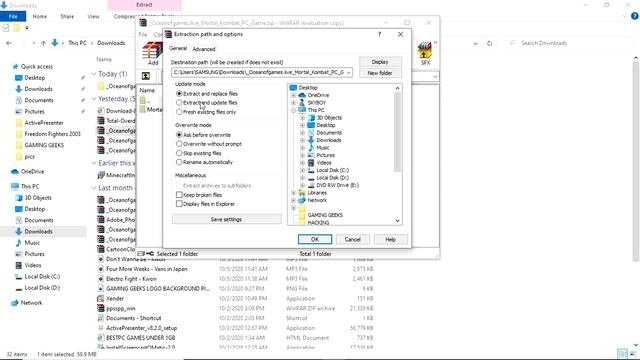Select Videos folder in dialog tree

pyautogui.click(x=324, y=163)
